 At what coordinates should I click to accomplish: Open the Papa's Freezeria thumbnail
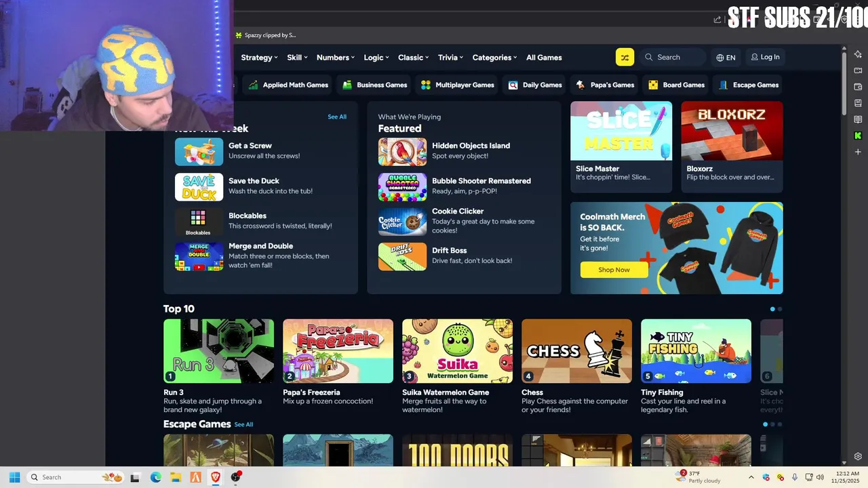tap(338, 351)
